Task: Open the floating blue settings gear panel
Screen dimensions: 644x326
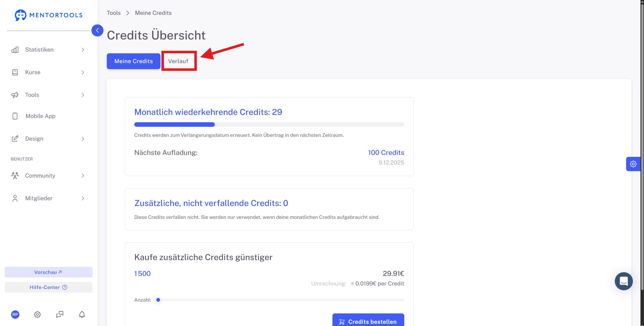Action: 633,164
